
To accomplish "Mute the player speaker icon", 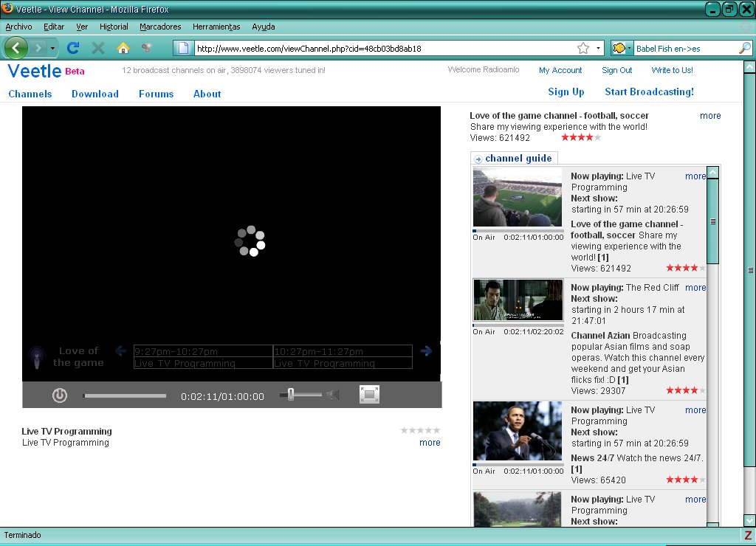I will tap(333, 395).
